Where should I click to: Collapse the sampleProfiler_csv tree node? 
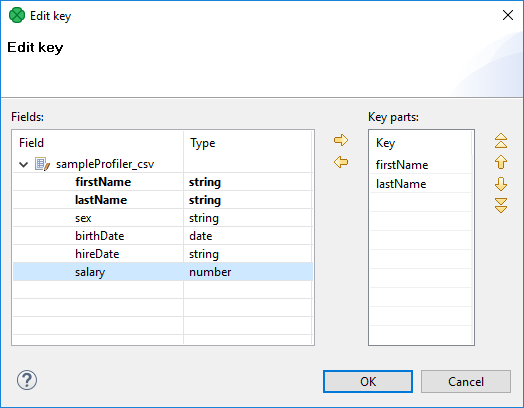pyautogui.click(x=23, y=164)
